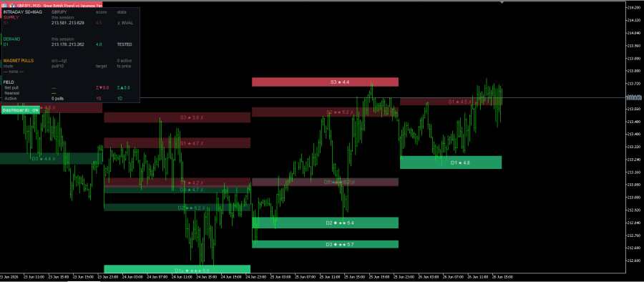The width and height of the screenshot is (644, 282).
Task: Click the SUPPLY heading in dashboard panel
Action: point(11,18)
